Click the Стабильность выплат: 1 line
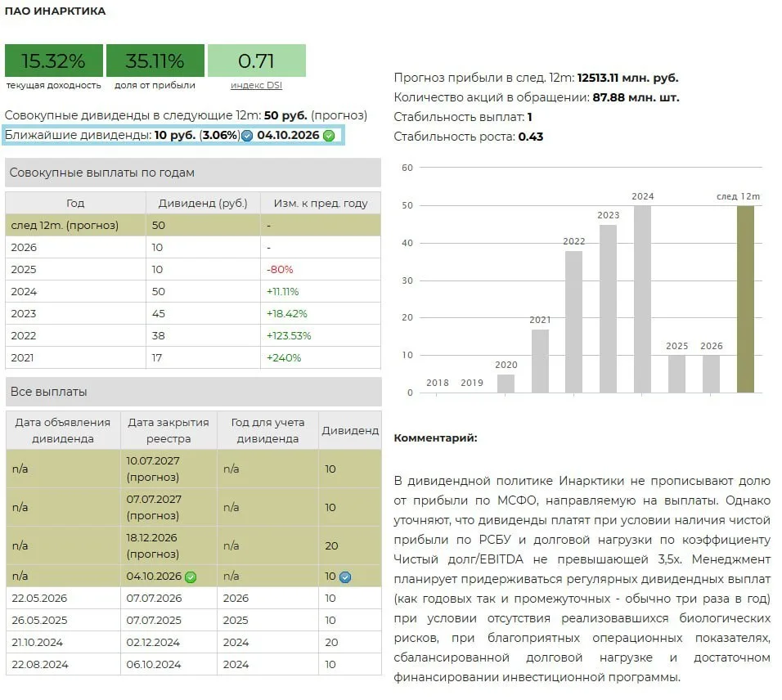The width and height of the screenshot is (782, 700). coord(463,117)
